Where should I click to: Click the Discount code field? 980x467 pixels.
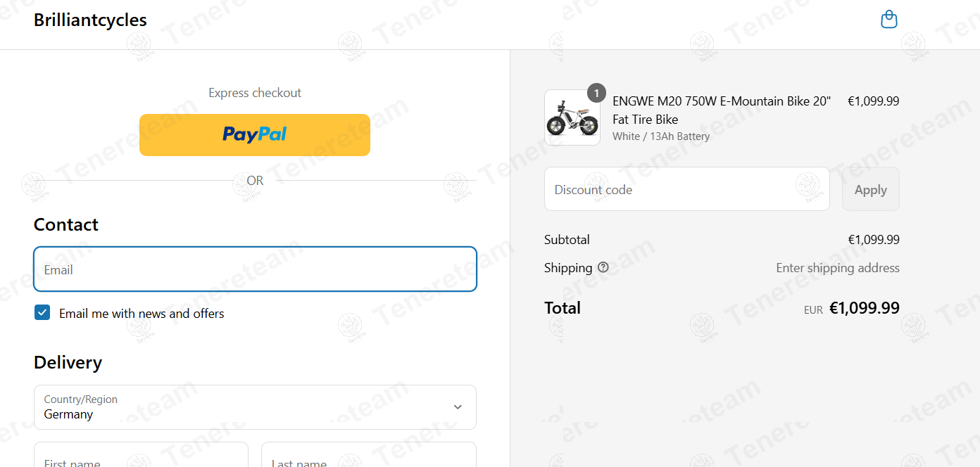[687, 189]
